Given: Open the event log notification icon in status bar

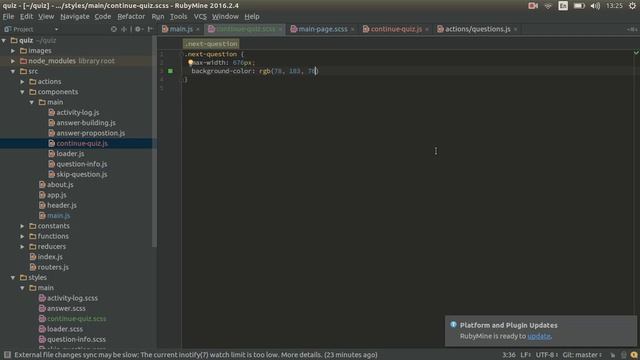Looking at the screenshot, I should point(634,355).
